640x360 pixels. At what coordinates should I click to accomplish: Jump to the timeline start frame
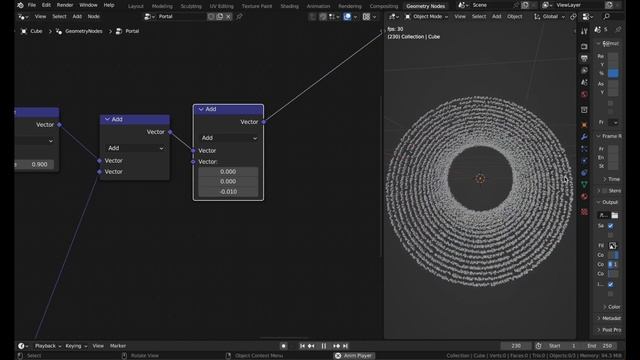[x=302, y=346]
